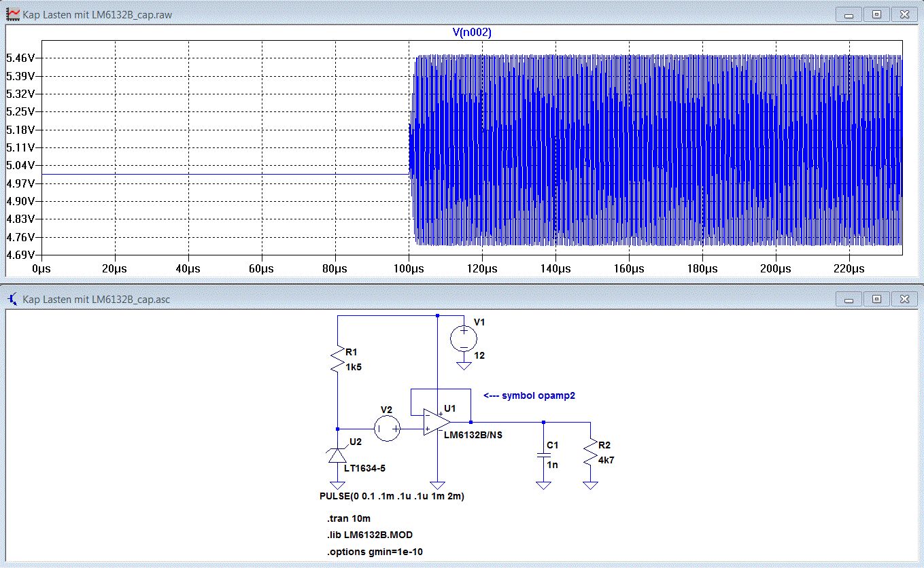Select the U1 op-amp triangle symbol
This screenshot has height=568, width=924.
(x=435, y=422)
